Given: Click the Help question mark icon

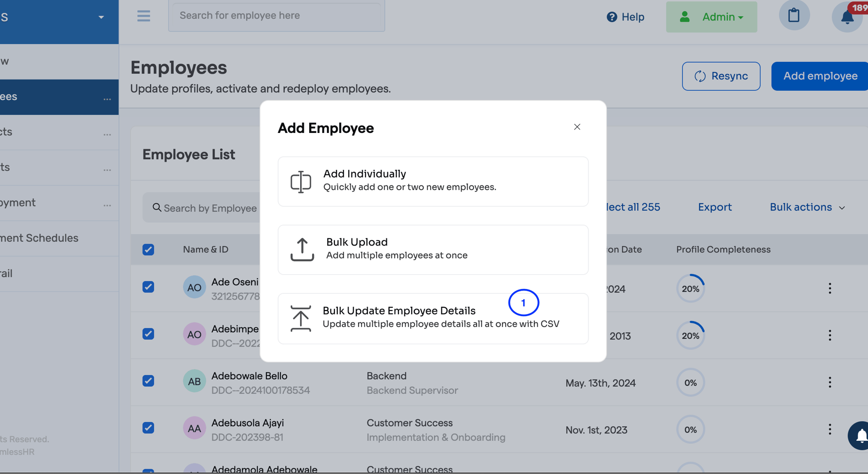Looking at the screenshot, I should pyautogui.click(x=611, y=17).
